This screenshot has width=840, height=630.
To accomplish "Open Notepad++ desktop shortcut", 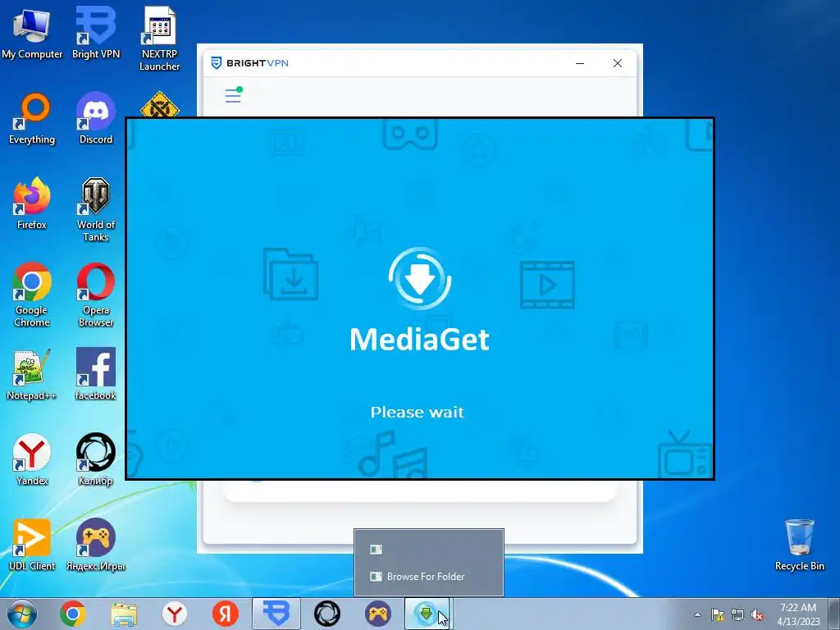I will [x=32, y=375].
